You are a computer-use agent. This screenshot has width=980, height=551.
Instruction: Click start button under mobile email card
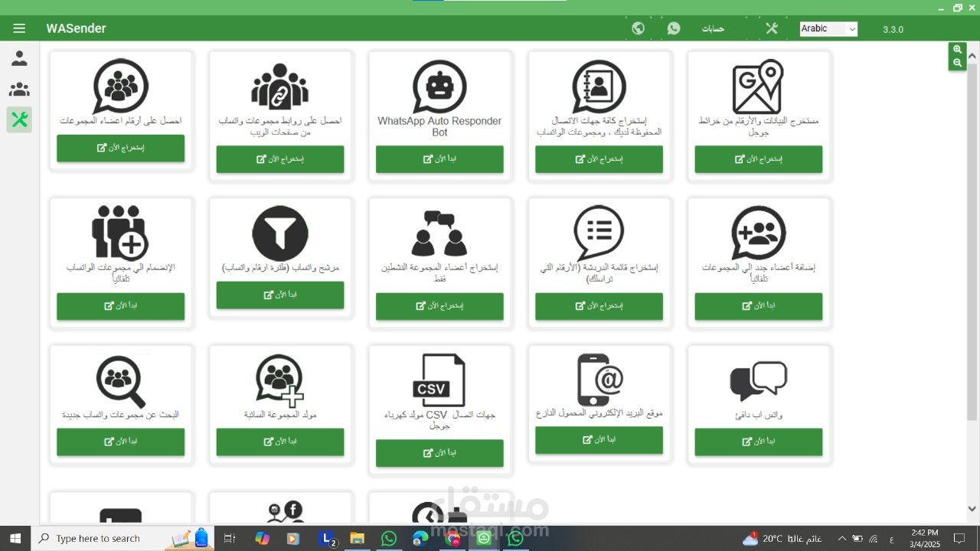click(x=599, y=440)
